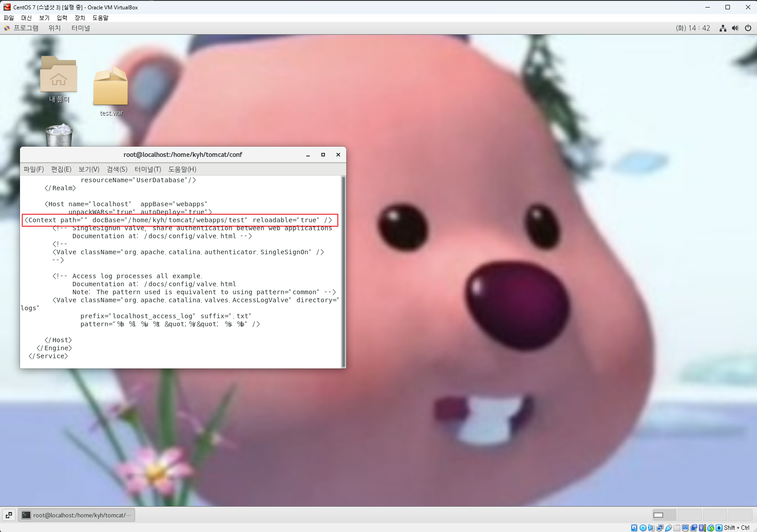
Task: Click the </Engine> closing tag
Action: click(54, 348)
